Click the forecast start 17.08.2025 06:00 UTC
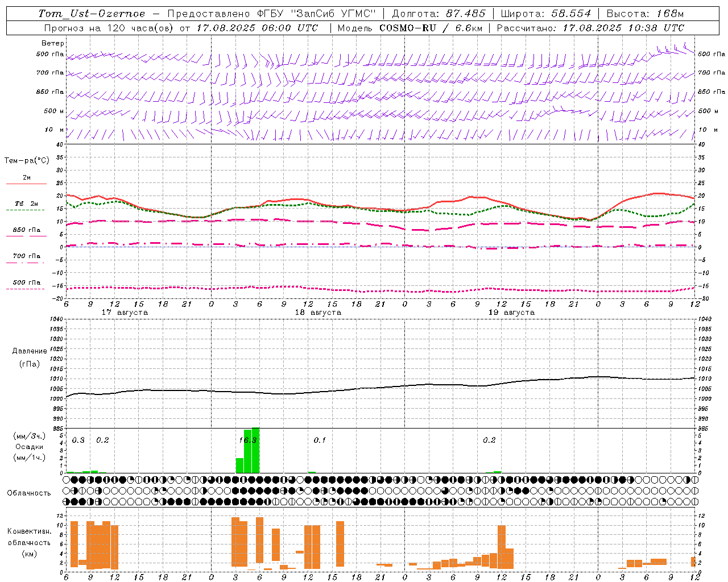Image resolution: width=728 pixels, height=582 pixels. coord(257,28)
